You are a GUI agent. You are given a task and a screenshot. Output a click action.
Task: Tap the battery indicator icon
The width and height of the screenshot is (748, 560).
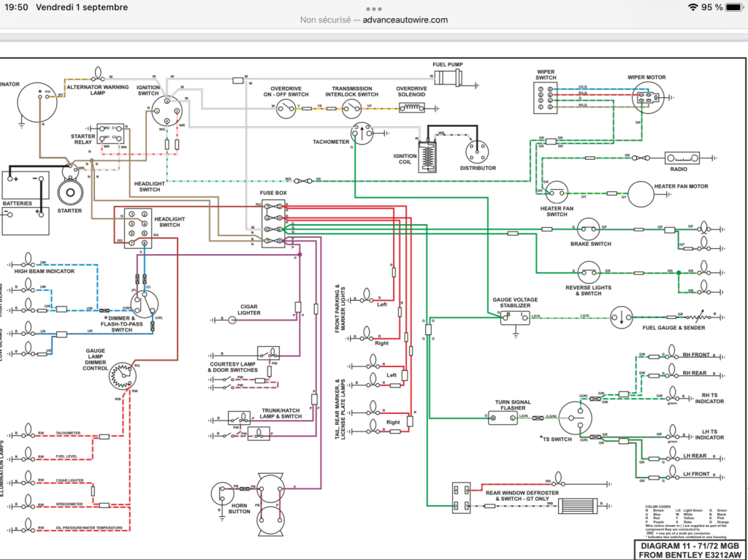point(733,7)
